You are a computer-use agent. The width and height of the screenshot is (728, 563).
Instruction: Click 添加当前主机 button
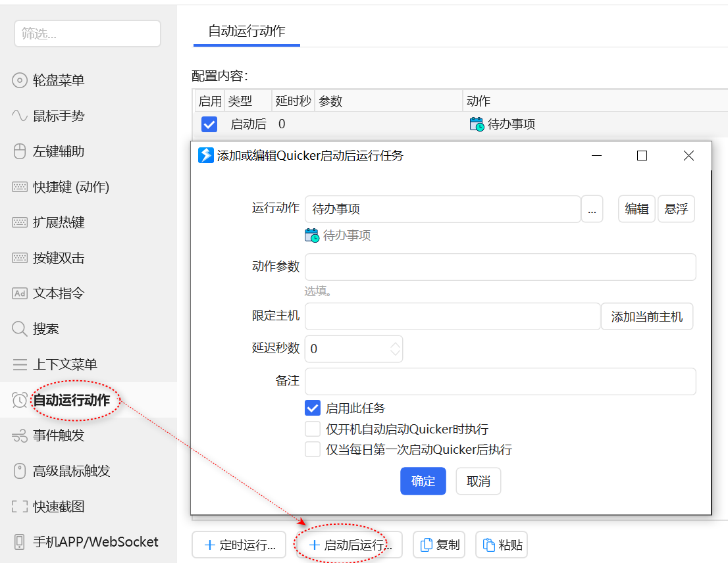click(x=647, y=316)
